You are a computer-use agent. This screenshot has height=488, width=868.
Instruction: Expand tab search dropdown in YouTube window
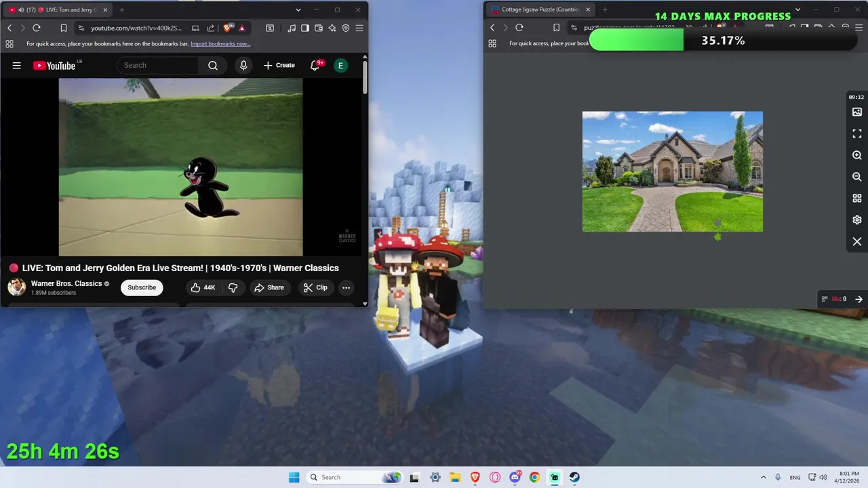(298, 10)
